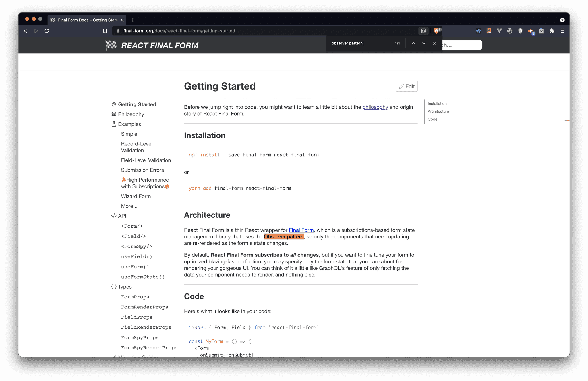This screenshot has width=588, height=381.
Task: Click the orange find marker on scrollbar
Action: pos(567,120)
